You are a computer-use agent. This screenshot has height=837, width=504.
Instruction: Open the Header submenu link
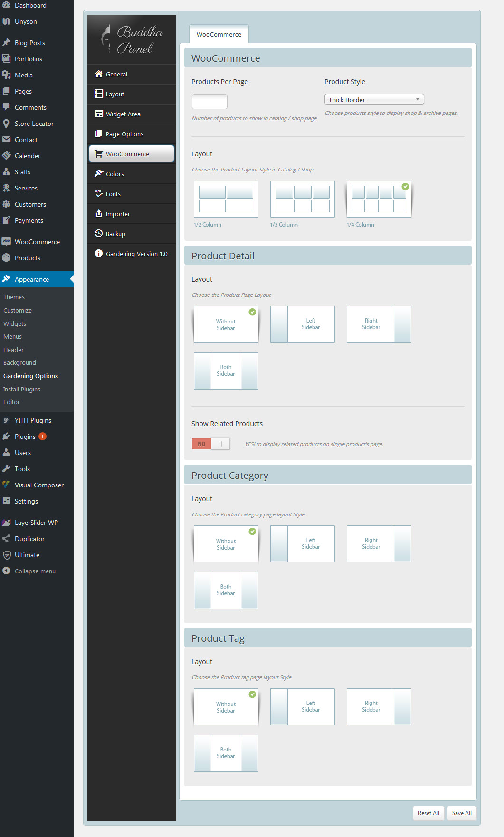coord(13,350)
